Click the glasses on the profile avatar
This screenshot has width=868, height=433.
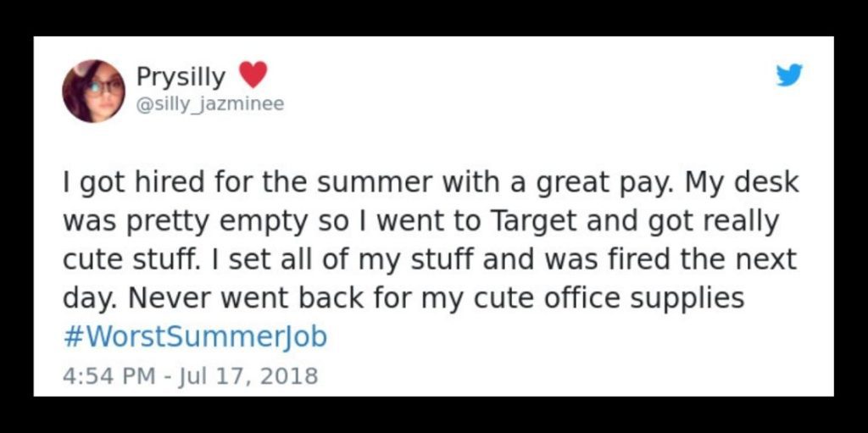105,87
